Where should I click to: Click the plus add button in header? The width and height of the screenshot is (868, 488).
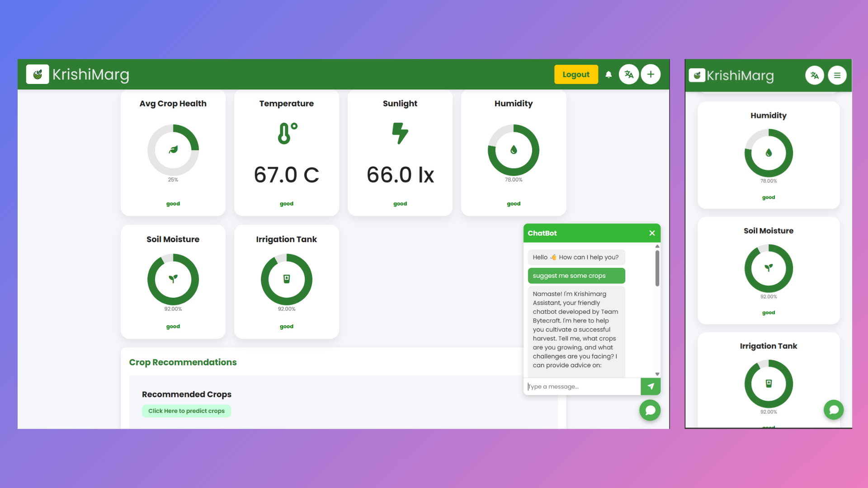651,75
